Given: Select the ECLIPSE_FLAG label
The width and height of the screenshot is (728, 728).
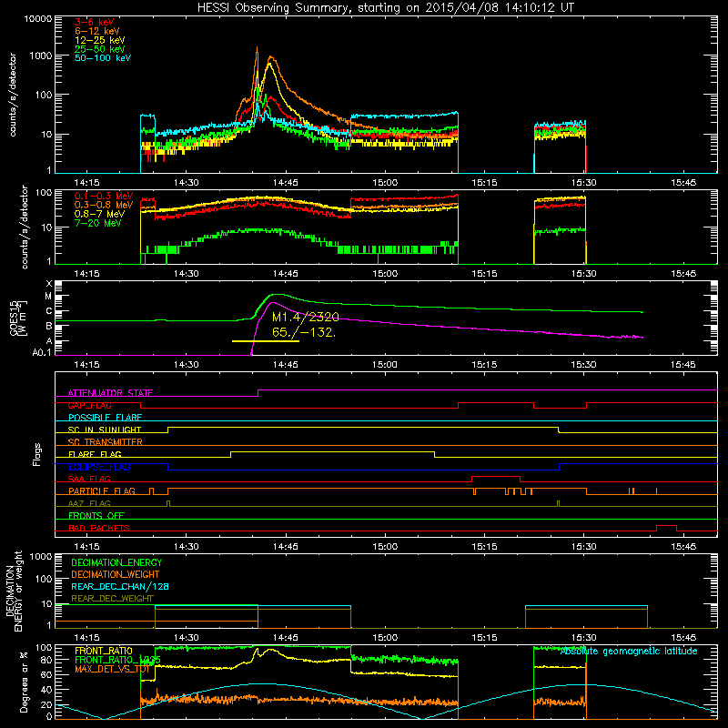Looking at the screenshot, I should pos(99,467).
